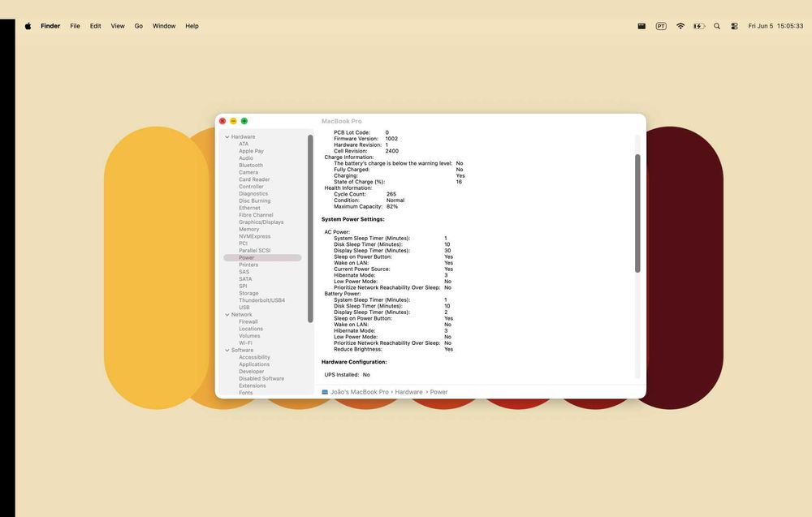Click the sidebar vertical scrollbar
This screenshot has width=812, height=517.
(x=310, y=228)
